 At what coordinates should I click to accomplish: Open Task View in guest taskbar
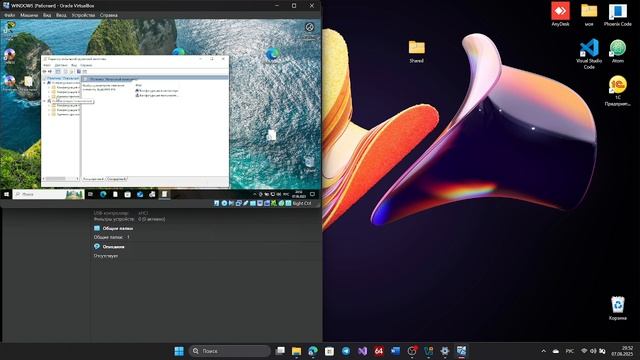click(x=90, y=194)
